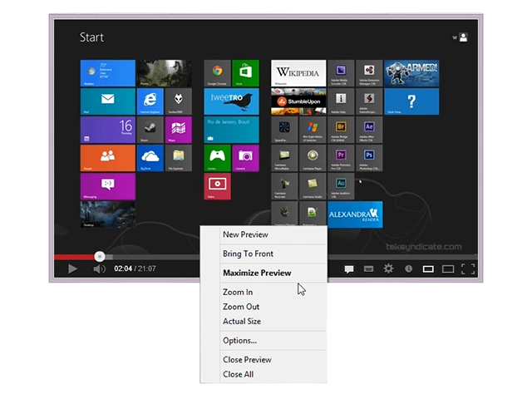
Task: Open the SkyDrive cloud tile
Action: pos(150,158)
